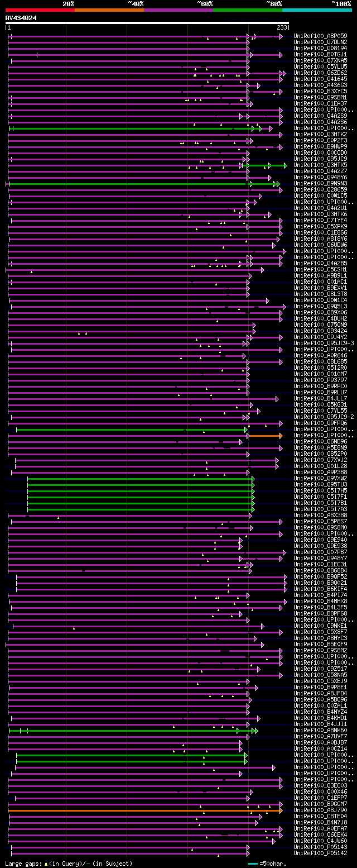
Task: Select the AV434024 query title
Action: (x=21, y=18)
